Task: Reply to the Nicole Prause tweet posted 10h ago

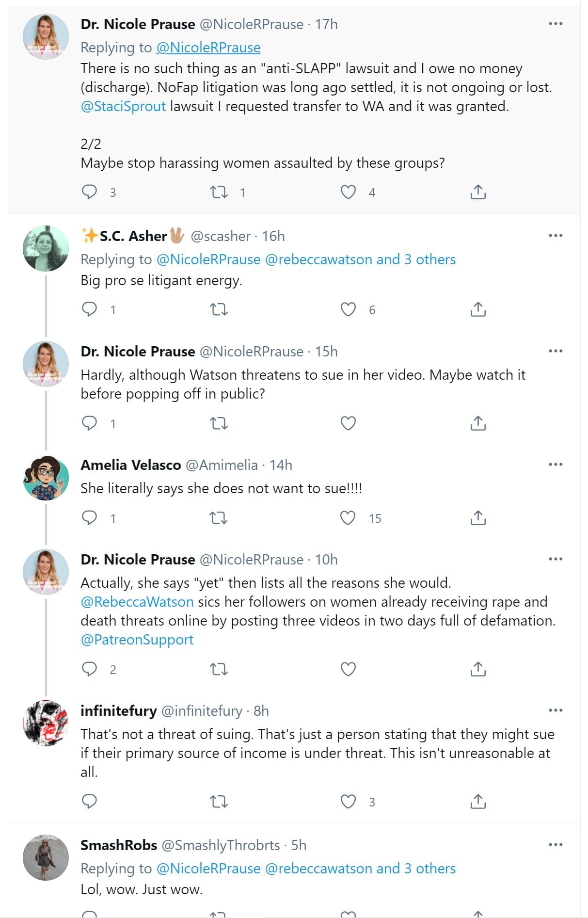Action: click(x=89, y=669)
